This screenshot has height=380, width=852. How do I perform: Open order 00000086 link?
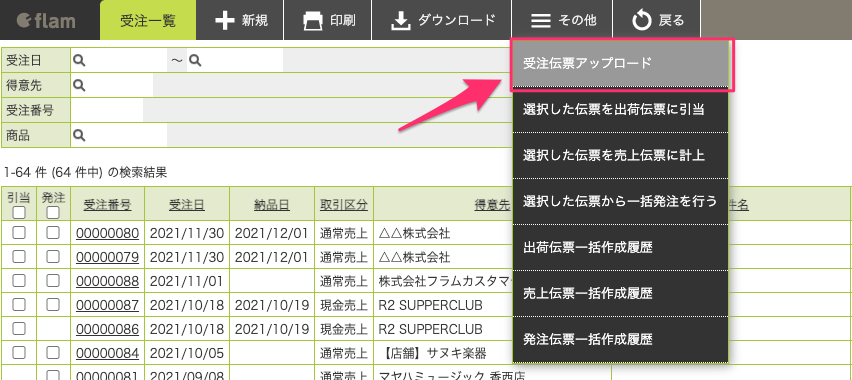click(107, 329)
